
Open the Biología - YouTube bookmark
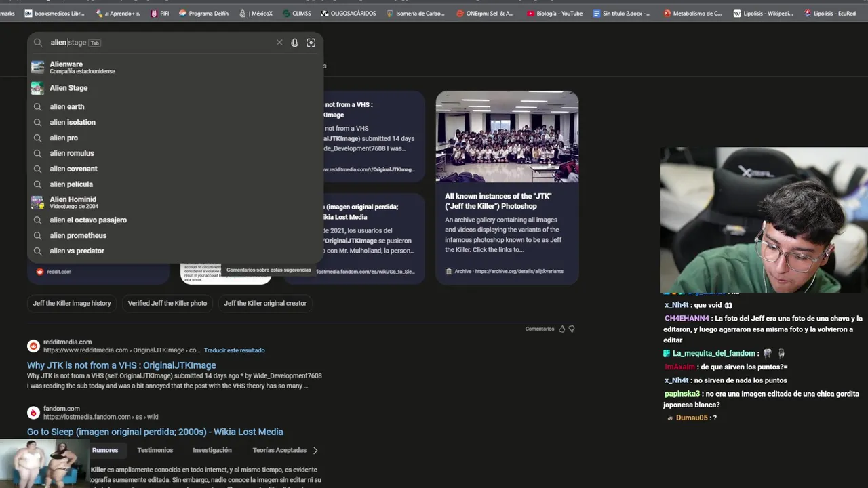click(x=554, y=13)
